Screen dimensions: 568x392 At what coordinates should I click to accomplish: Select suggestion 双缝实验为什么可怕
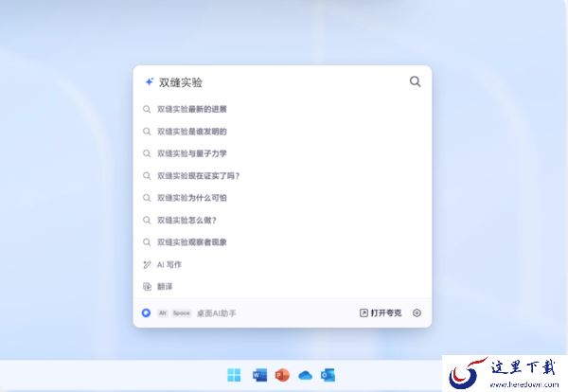pyautogui.click(x=282, y=198)
